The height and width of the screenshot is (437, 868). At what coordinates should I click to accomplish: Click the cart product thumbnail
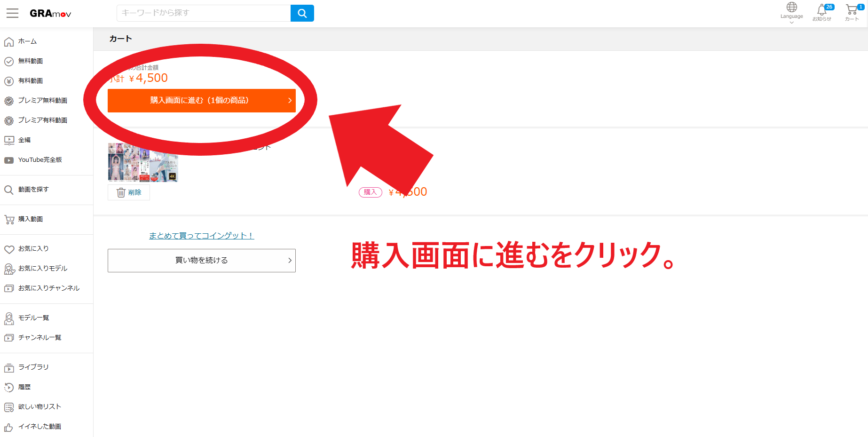coord(143,162)
